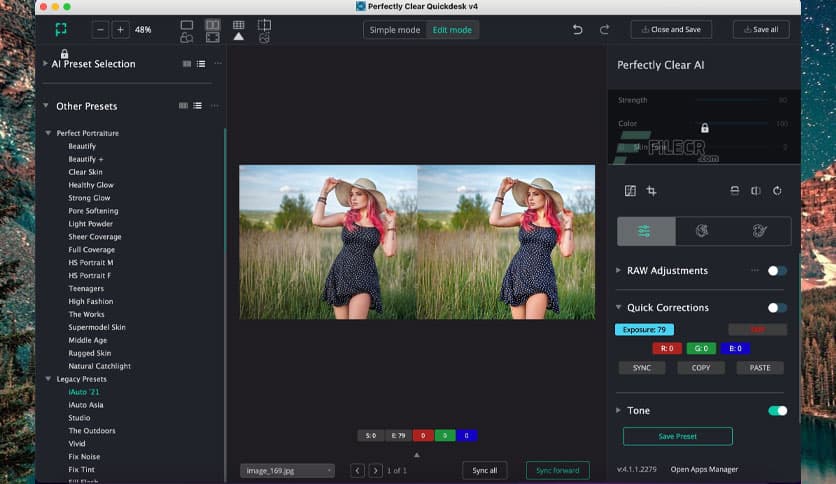Turn on the Quick Corrections switch
Image resolution: width=836 pixels, height=484 pixels.
[x=776, y=308]
